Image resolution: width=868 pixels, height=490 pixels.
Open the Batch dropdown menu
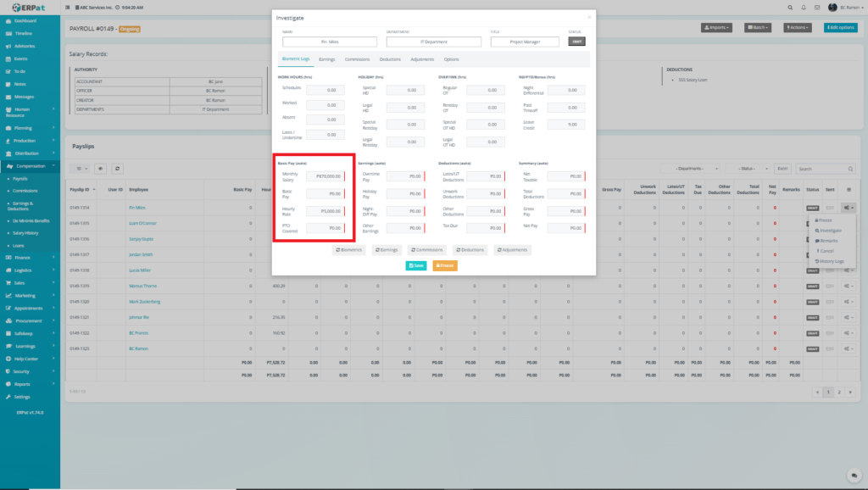point(758,28)
